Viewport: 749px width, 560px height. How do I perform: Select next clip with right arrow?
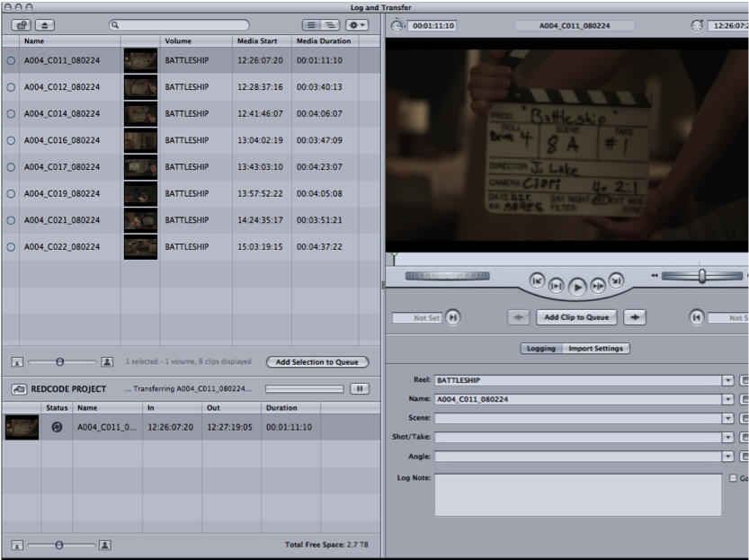(635, 317)
